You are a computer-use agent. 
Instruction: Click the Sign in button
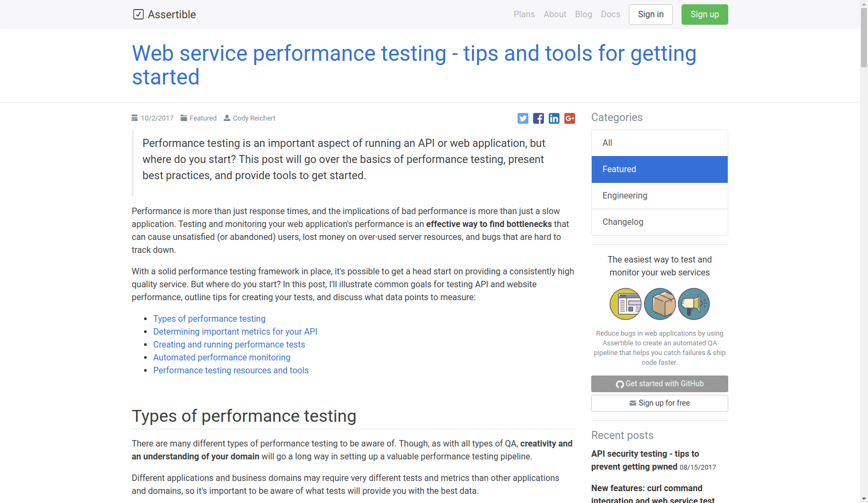(x=651, y=15)
